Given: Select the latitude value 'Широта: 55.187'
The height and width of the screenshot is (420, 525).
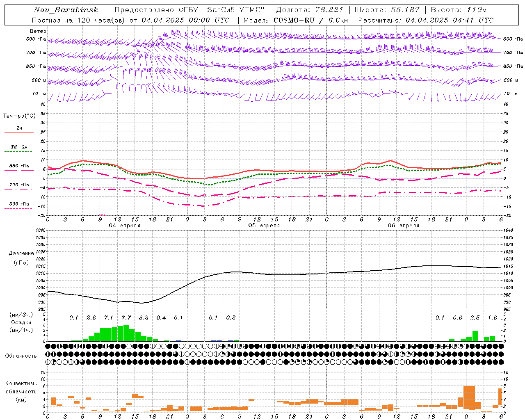Looking at the screenshot, I should tap(387, 10).
